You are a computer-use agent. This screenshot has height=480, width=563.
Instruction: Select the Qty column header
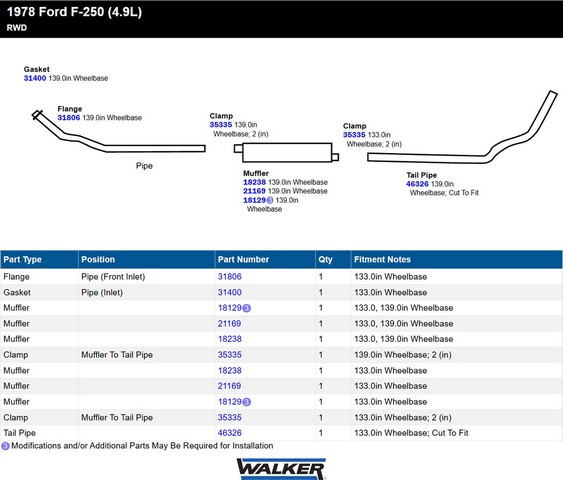click(x=333, y=260)
